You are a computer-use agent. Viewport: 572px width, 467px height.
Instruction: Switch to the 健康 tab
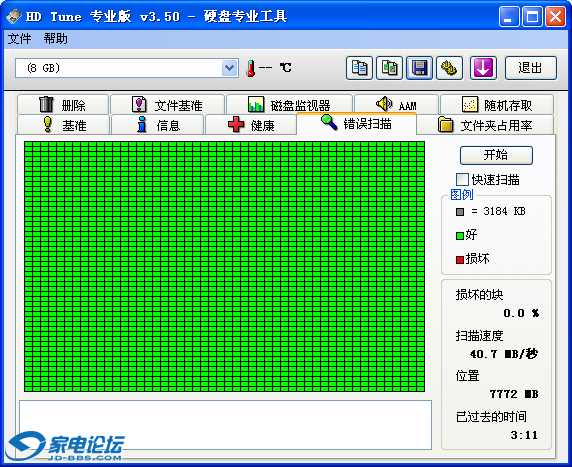[x=251, y=124]
